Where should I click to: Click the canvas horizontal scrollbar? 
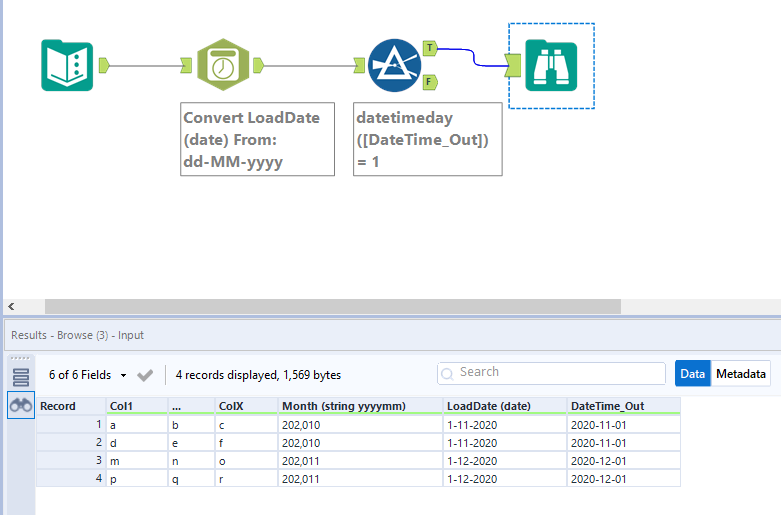coord(330,306)
